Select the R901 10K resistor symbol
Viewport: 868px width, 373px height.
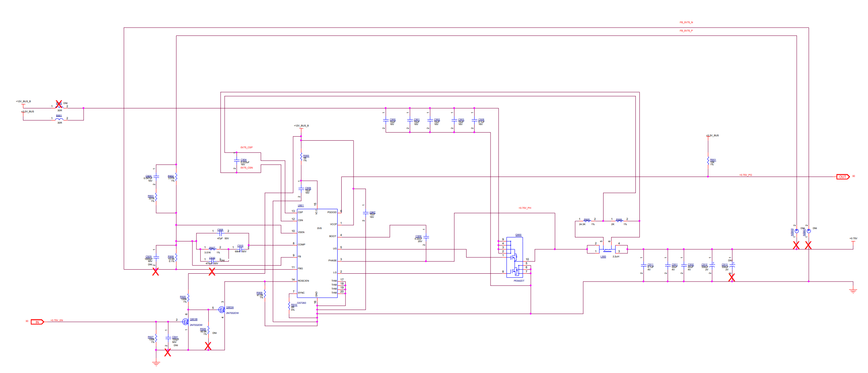708,161
